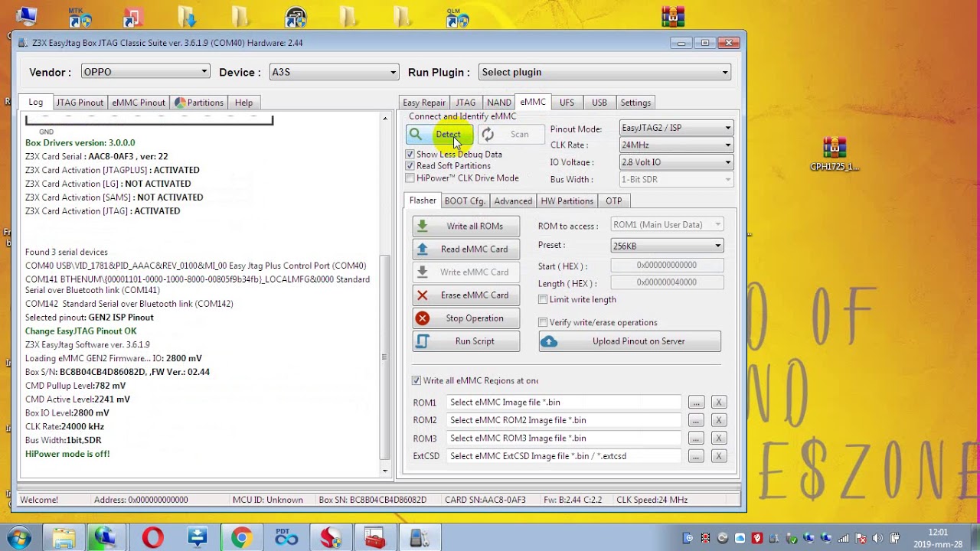Open Opera browser from taskbar
Viewport: 980px width, 551px height.
tap(152, 538)
